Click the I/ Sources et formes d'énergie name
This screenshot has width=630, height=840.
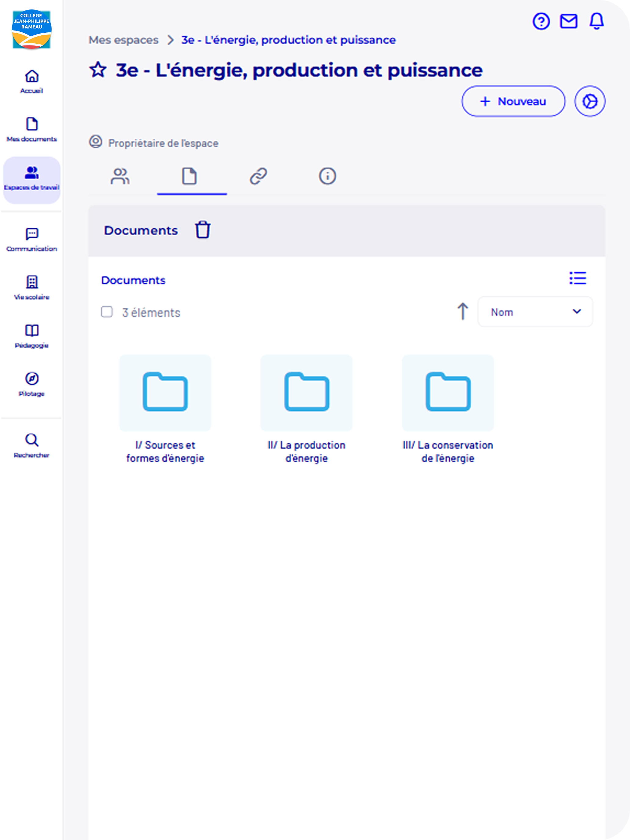tap(165, 451)
